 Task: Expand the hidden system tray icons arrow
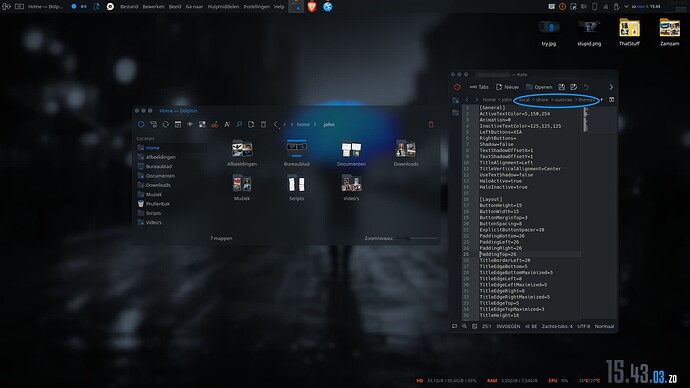[626, 7]
